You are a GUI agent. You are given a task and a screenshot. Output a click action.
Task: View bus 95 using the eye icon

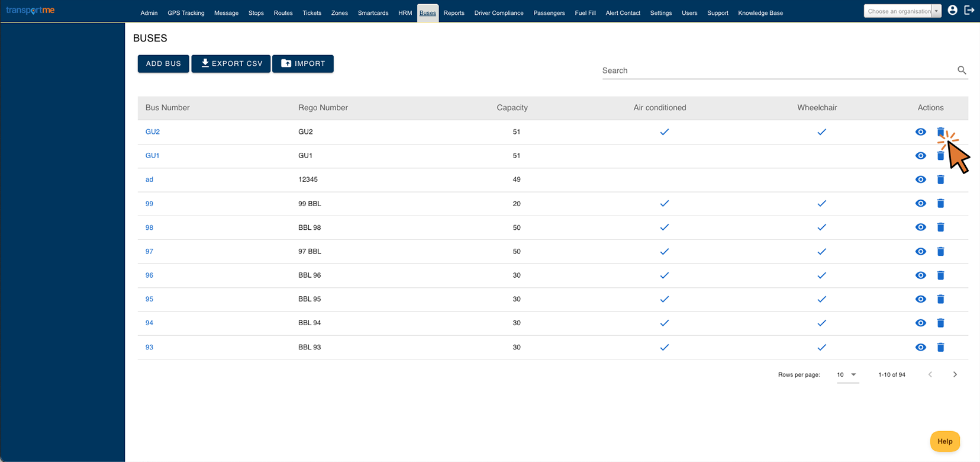pyautogui.click(x=920, y=299)
